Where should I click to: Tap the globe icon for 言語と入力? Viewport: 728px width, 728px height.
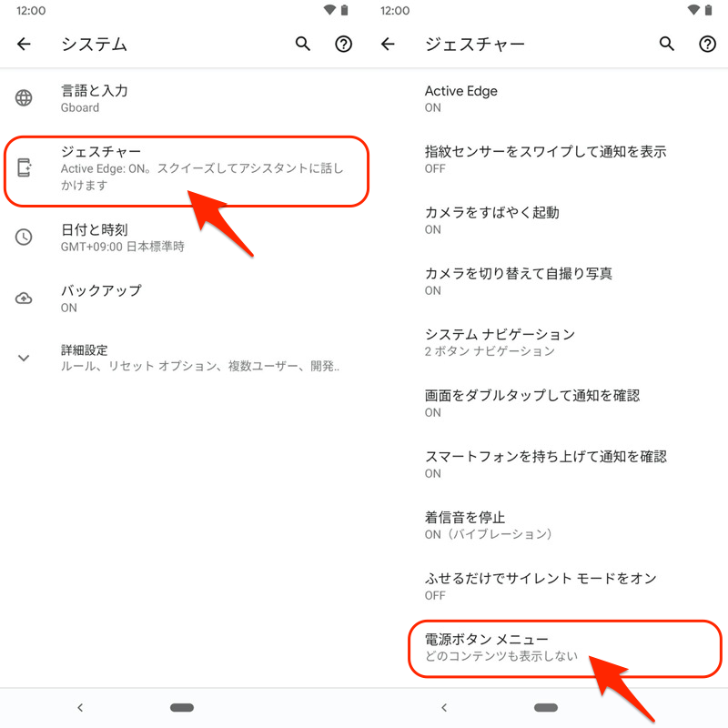coord(24,98)
